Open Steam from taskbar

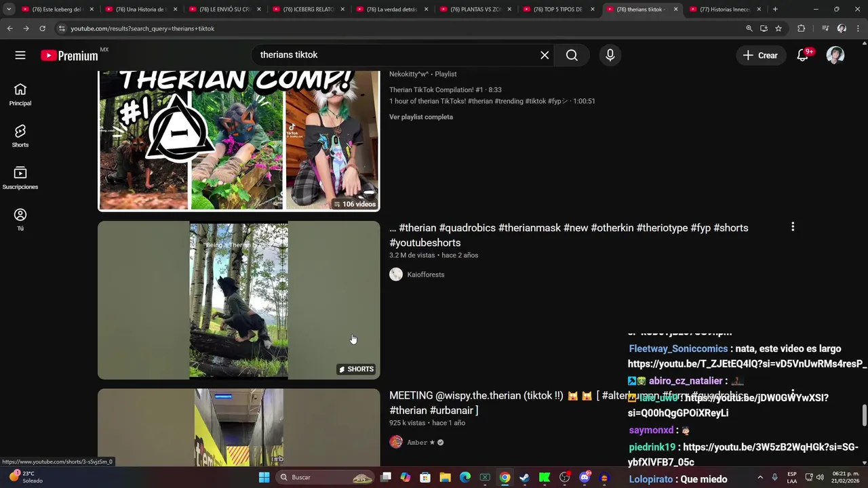(524, 477)
